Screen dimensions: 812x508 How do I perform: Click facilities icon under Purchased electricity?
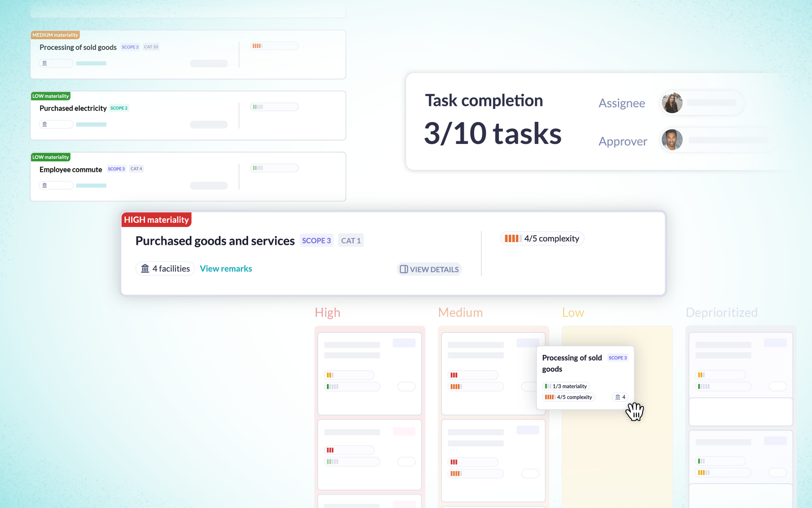45,124
